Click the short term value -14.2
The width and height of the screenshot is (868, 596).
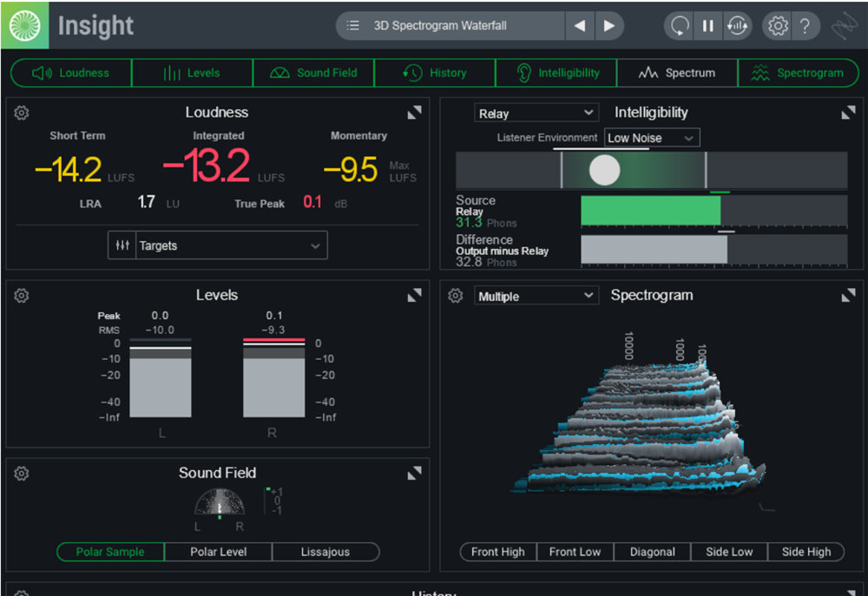tap(68, 169)
